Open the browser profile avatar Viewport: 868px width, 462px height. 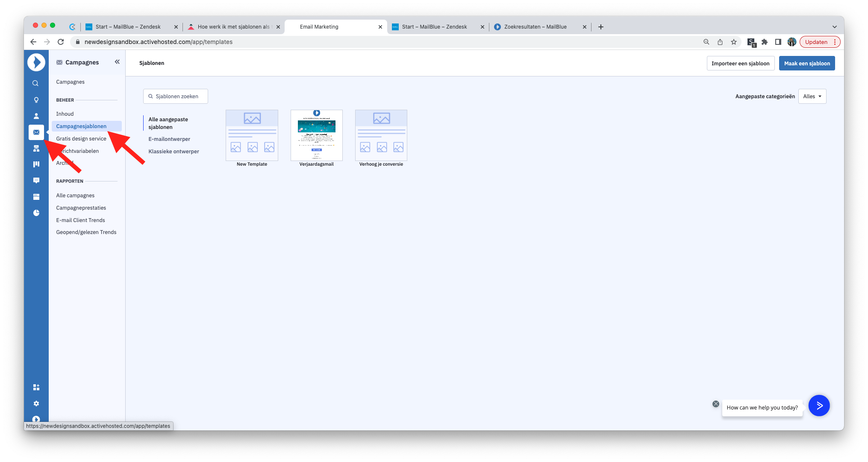[x=792, y=42]
